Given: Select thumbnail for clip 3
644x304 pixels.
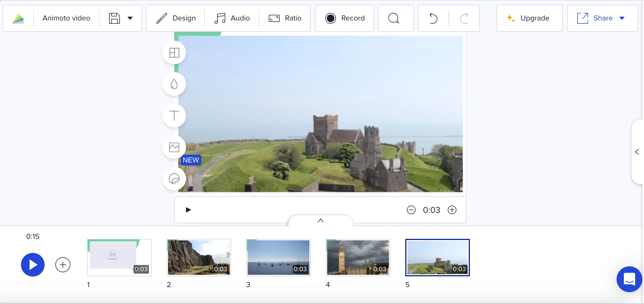Looking at the screenshot, I should 278,257.
